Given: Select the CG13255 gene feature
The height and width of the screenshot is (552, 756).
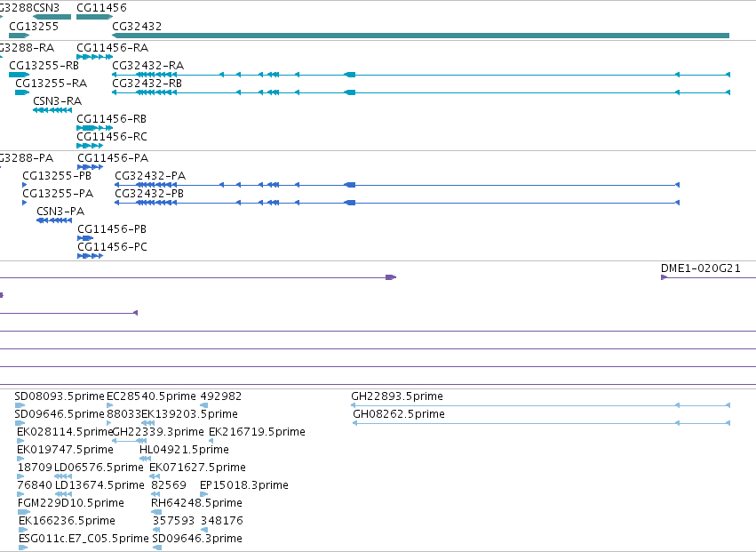Looking at the screenshot, I should (20, 36).
